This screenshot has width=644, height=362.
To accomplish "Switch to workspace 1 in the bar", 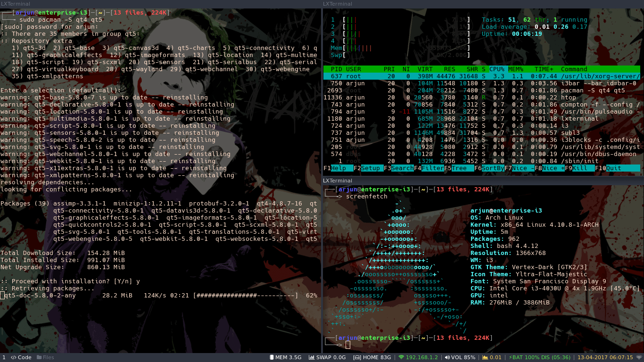I will pos(4,357).
